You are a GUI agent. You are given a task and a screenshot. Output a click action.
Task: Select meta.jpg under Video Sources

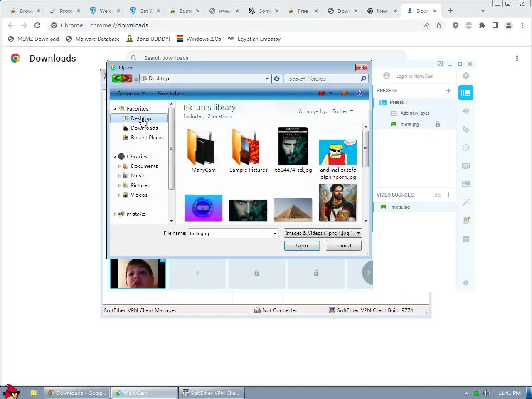pos(401,207)
